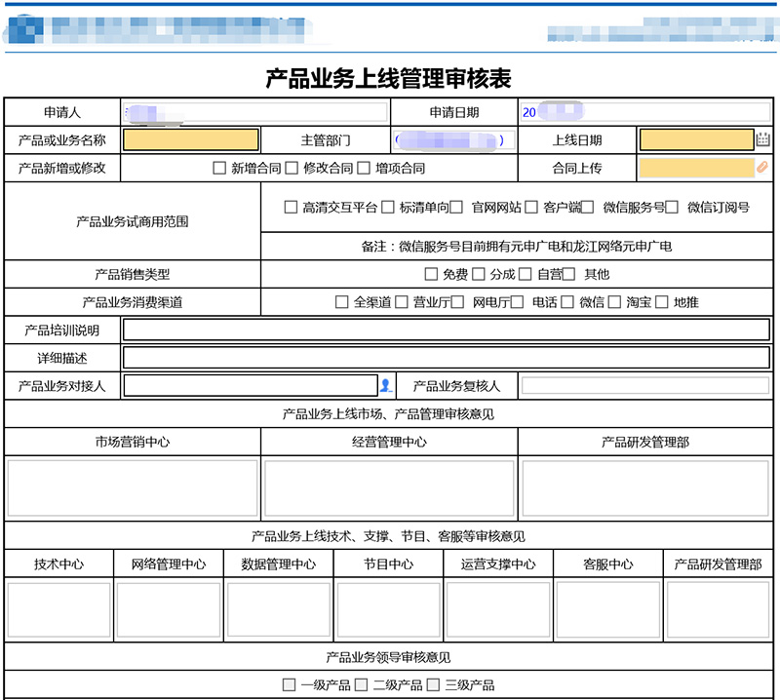Click the 技术中心 review opinion box
The height and width of the screenshot is (700, 780).
(58, 609)
